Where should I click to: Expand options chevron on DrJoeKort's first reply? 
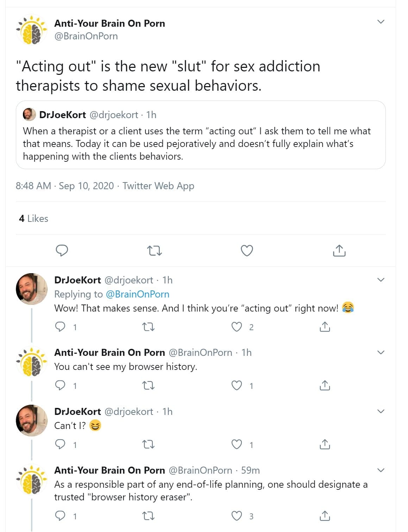tap(381, 280)
